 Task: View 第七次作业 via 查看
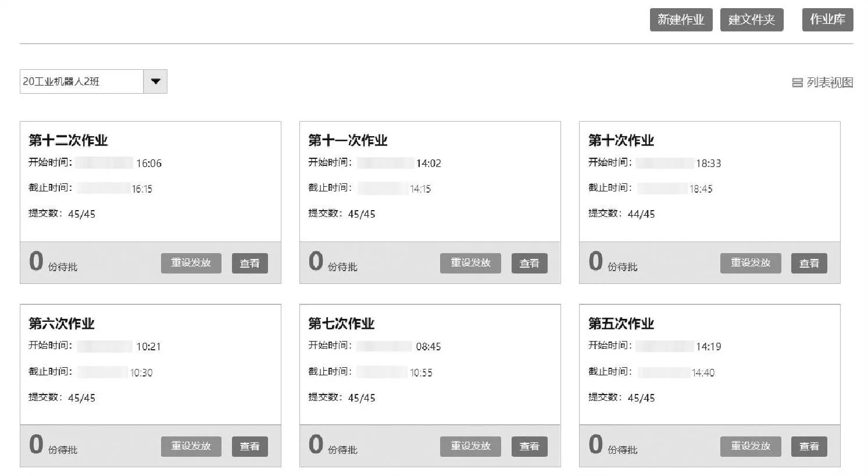[x=529, y=446]
